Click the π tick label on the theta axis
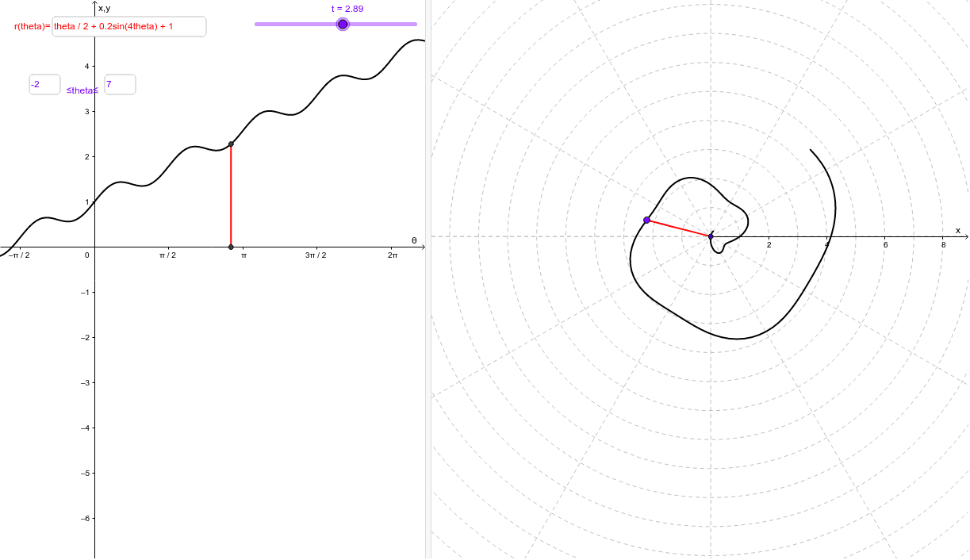 243,255
